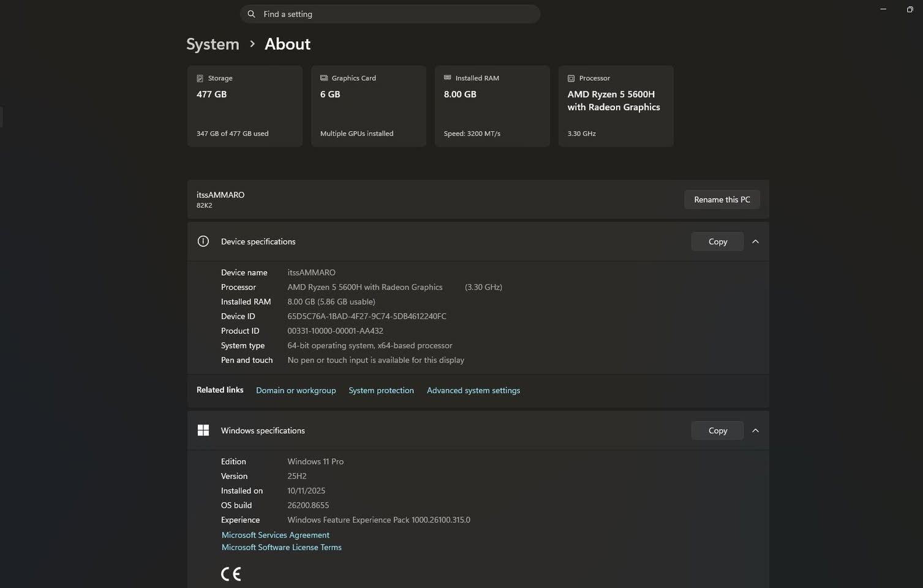This screenshot has width=923, height=588.
Task: Collapse the Device specifications section
Action: pos(755,241)
